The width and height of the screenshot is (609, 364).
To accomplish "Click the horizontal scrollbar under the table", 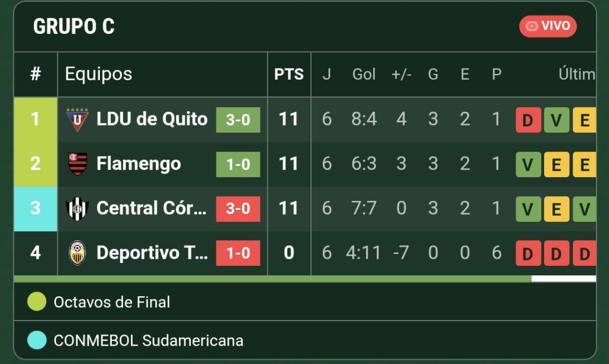I will click(x=305, y=278).
